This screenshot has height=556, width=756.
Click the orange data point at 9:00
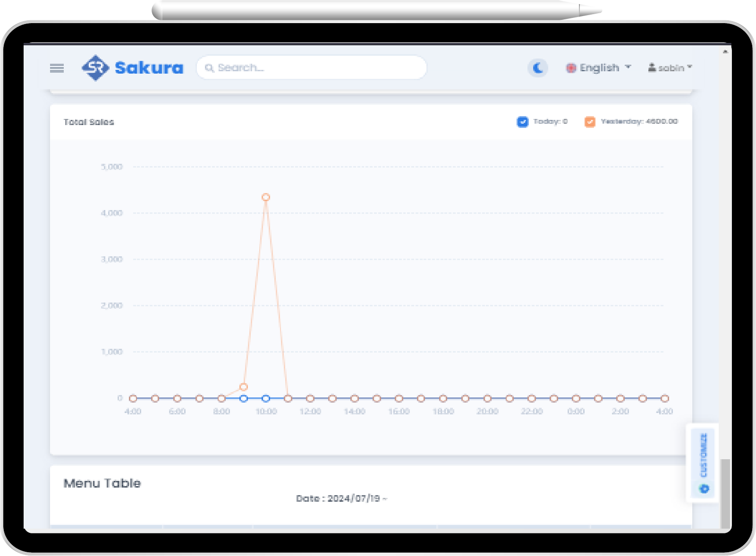[244, 387]
